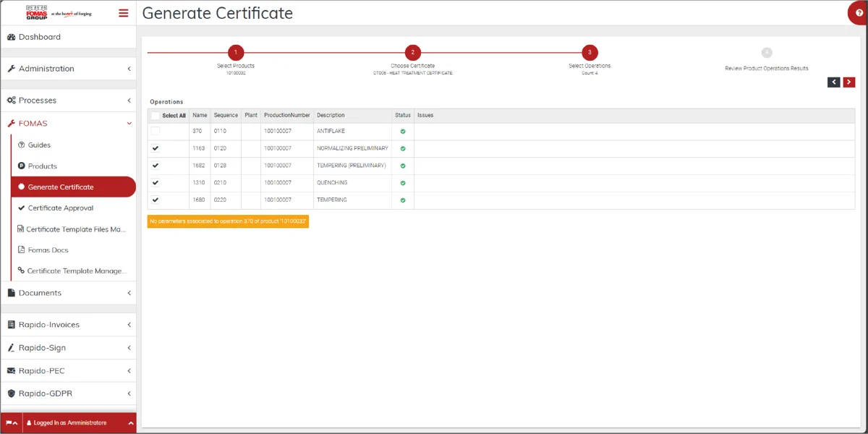Sort by the Sequence column header
Image resolution: width=868 pixels, height=434 pixels.
point(226,116)
